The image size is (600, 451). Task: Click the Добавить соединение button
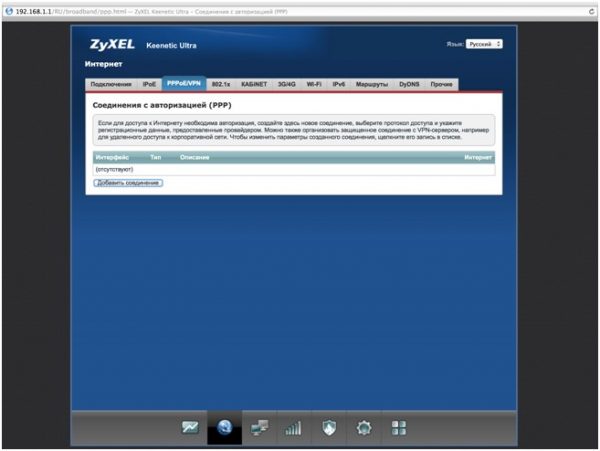[128, 183]
